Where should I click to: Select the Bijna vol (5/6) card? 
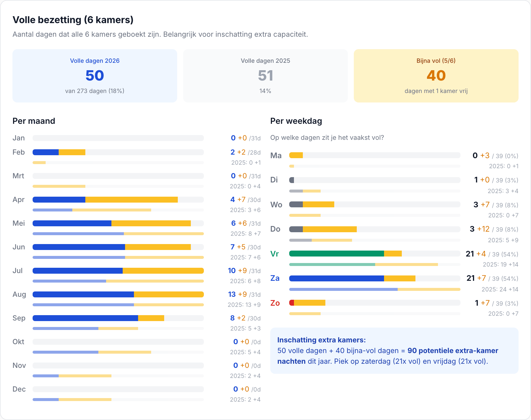(x=436, y=76)
